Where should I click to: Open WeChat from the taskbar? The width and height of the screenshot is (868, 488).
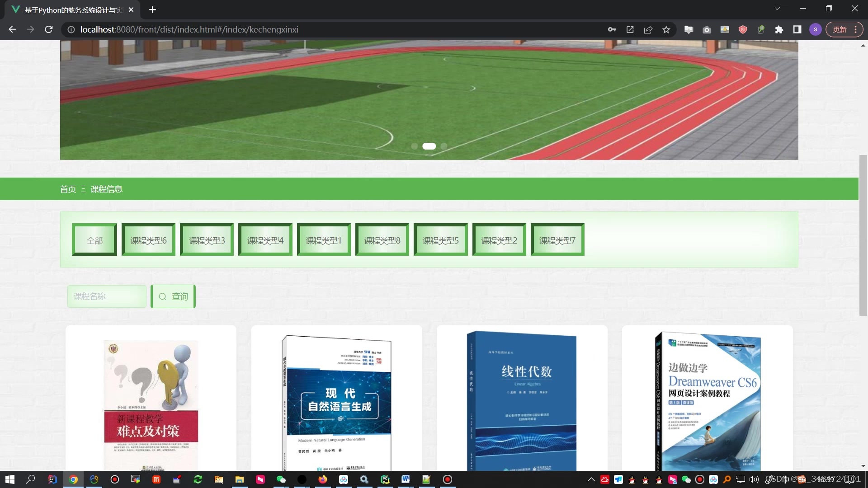281,479
